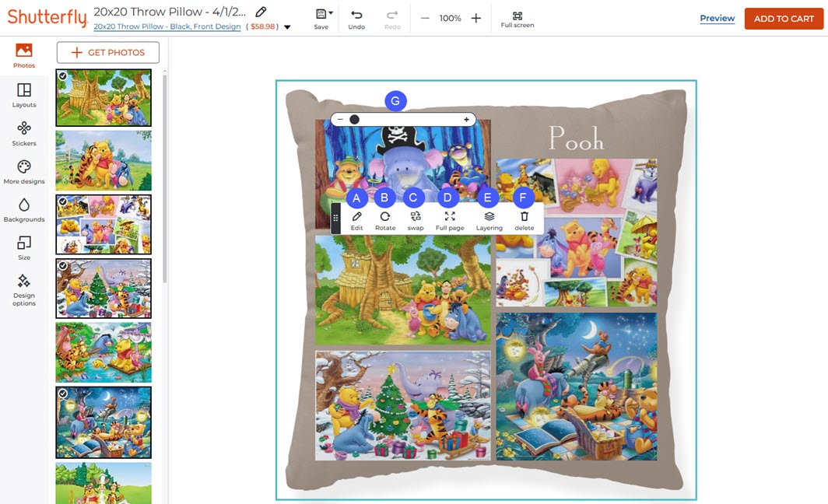828x504 pixels.
Task: Select the Pooh title text on pillow
Action: click(576, 138)
